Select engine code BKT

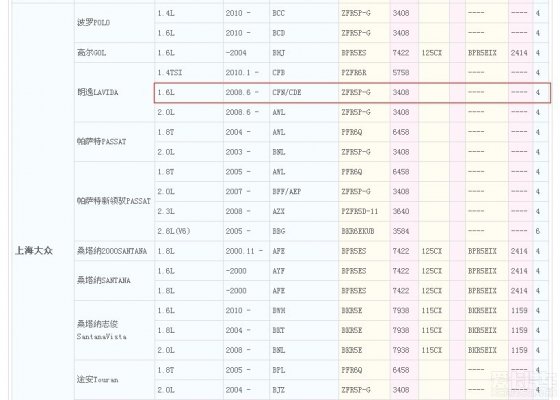(x=279, y=330)
